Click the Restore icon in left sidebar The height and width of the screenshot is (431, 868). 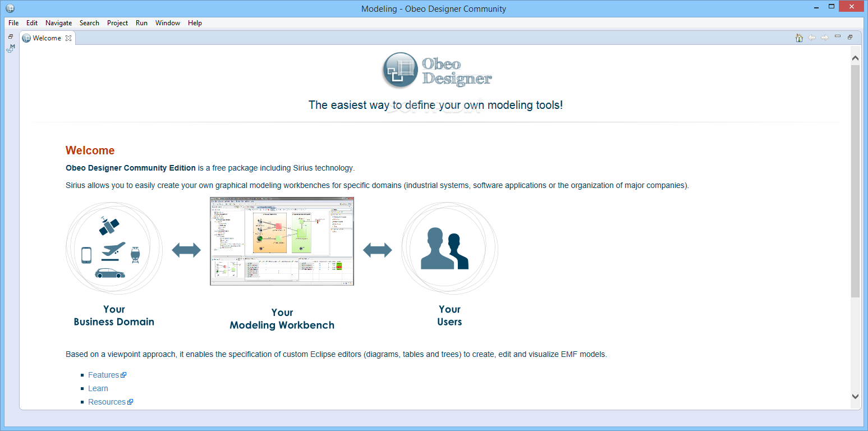11,36
